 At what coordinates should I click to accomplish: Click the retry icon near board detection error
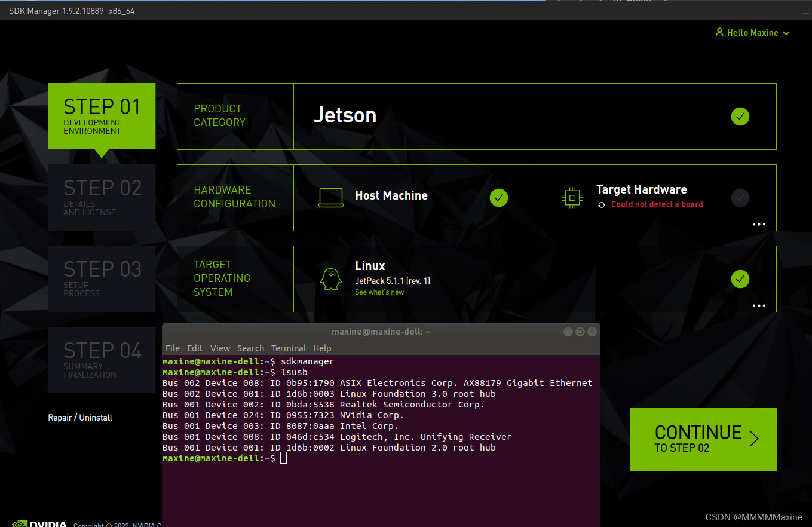pos(601,204)
